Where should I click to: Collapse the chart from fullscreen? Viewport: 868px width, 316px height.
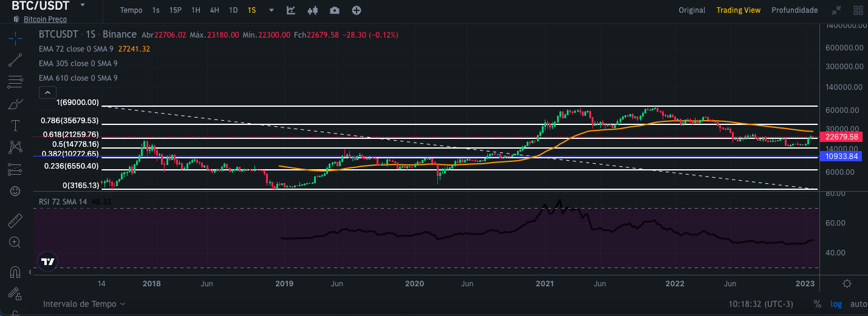click(x=836, y=10)
